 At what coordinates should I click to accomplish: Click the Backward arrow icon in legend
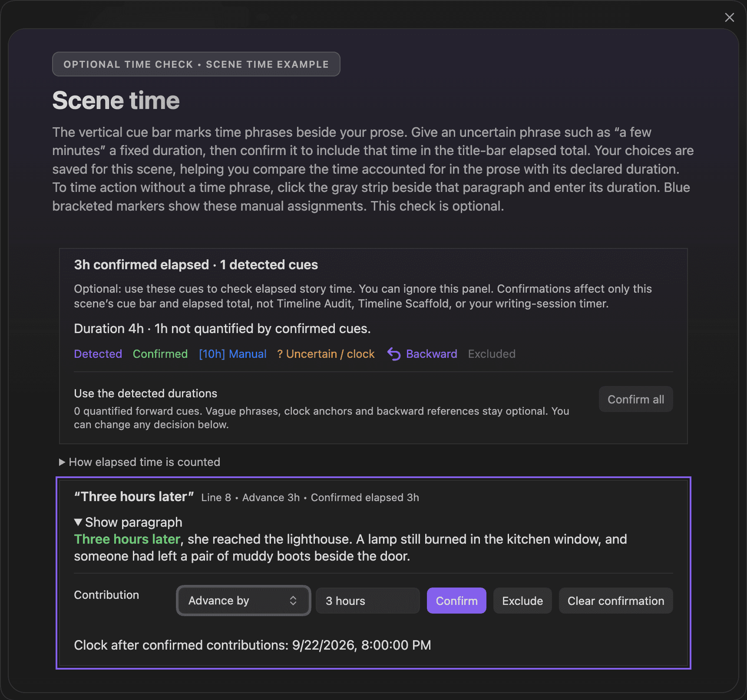(x=393, y=354)
